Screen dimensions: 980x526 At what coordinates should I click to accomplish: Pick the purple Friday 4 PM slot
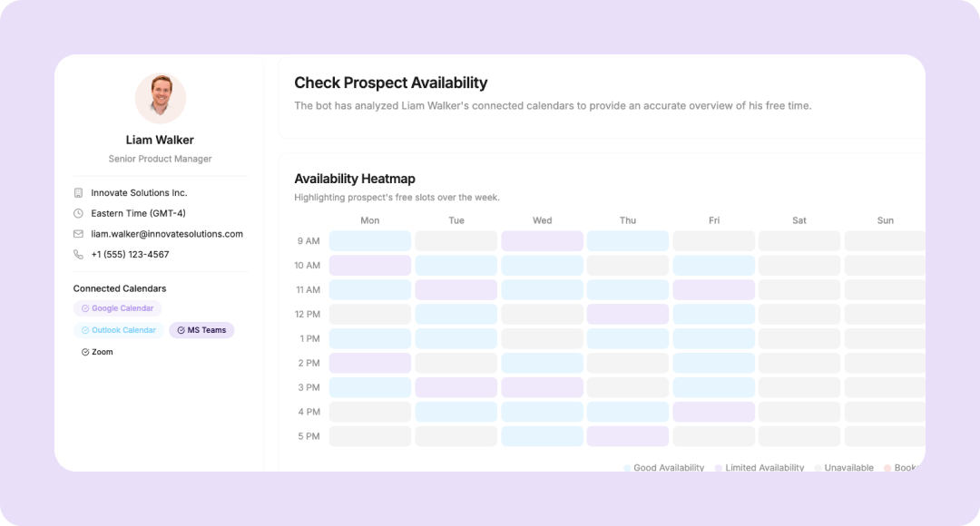click(713, 412)
